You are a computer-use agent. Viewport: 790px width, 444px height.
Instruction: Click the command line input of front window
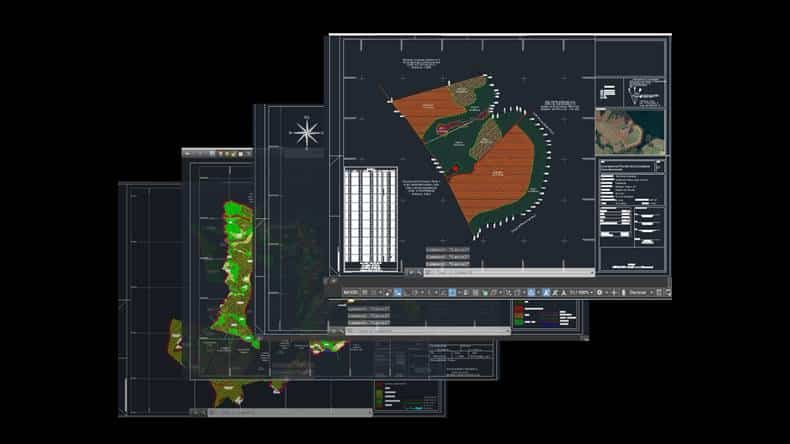[509, 273]
